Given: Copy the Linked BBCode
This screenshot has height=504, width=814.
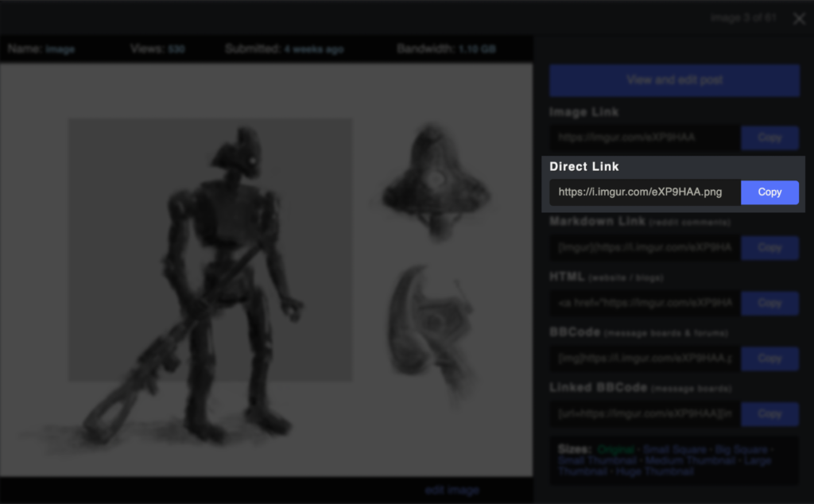Looking at the screenshot, I should [769, 413].
